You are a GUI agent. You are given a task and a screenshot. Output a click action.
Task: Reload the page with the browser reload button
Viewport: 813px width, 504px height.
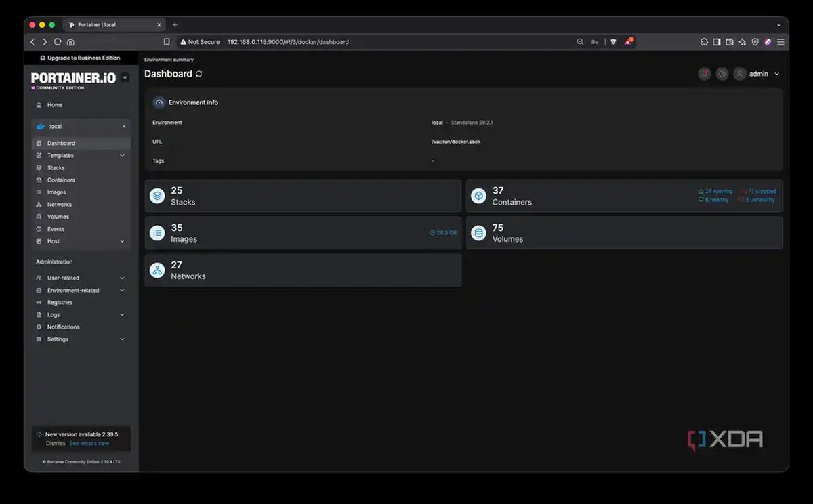pyautogui.click(x=58, y=42)
